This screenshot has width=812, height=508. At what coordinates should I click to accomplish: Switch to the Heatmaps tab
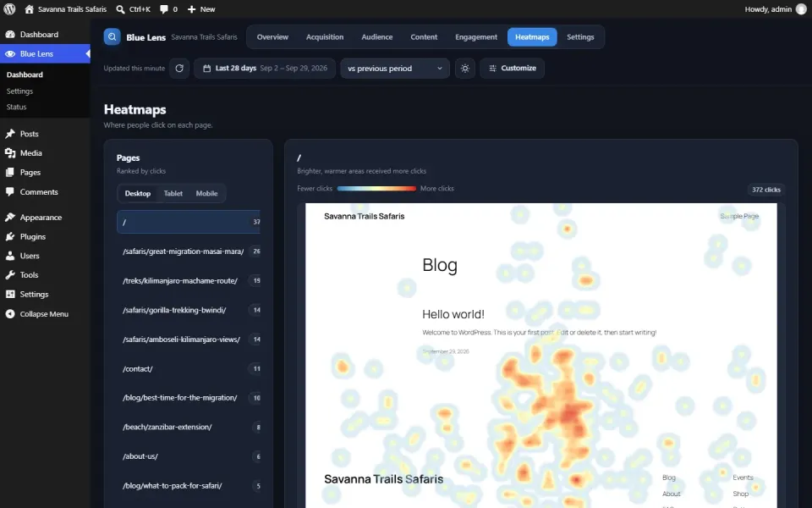(x=532, y=36)
